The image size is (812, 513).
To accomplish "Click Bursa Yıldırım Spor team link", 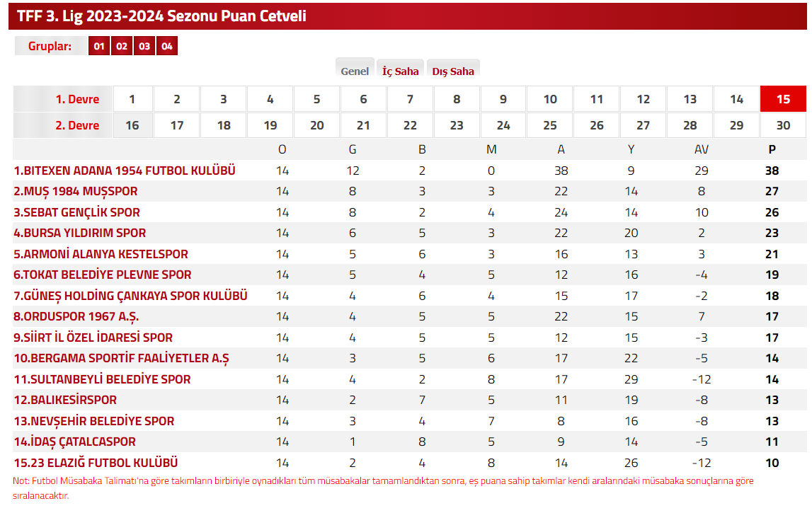I will coord(80,233).
